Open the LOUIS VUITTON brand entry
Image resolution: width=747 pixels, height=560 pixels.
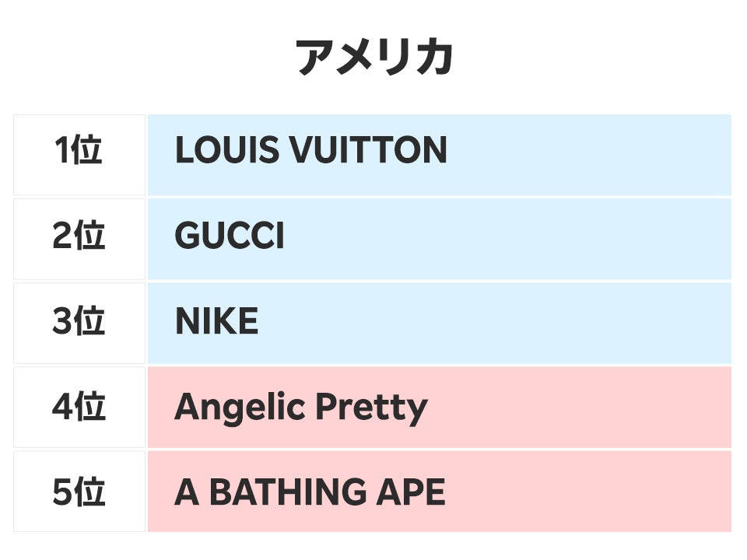click(x=310, y=150)
